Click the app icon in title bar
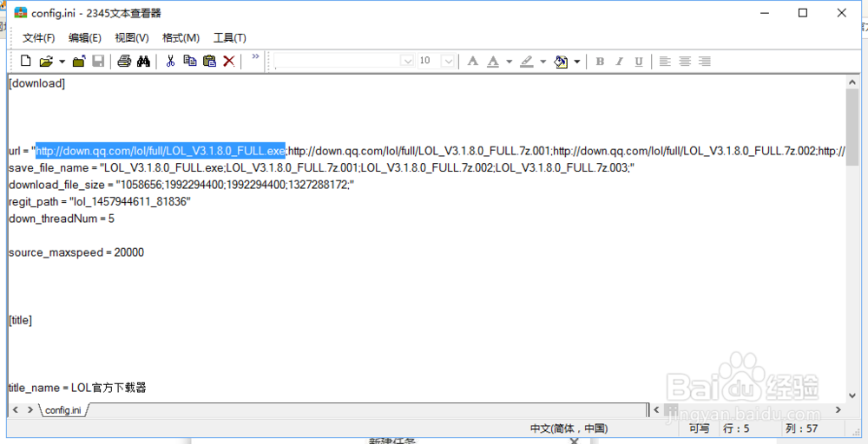868x444 pixels. (x=21, y=13)
